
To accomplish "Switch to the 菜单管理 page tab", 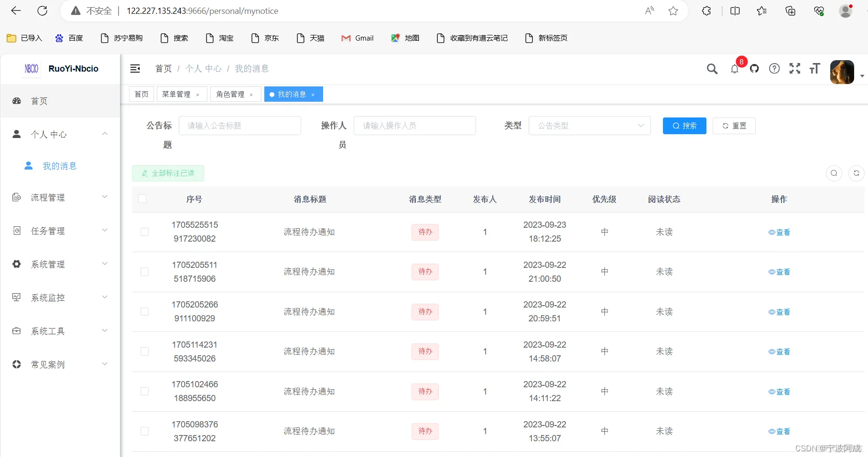I will coord(176,94).
